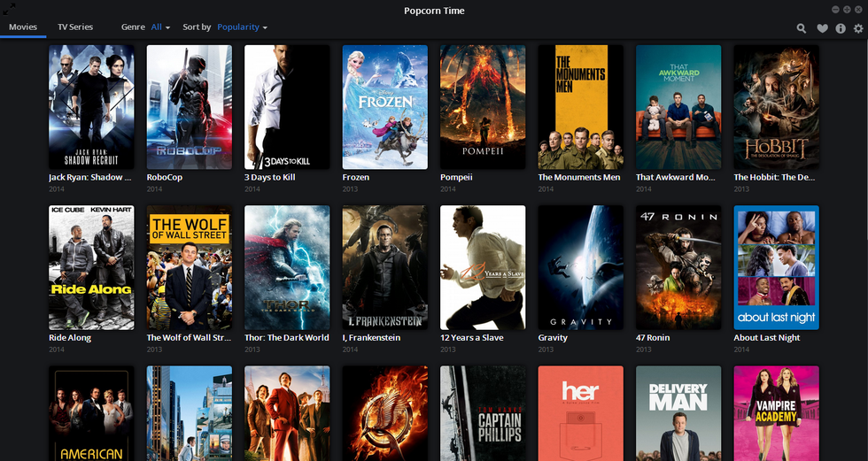Open the Sort by Popularity dropdown
The height and width of the screenshot is (461, 868).
pos(242,27)
